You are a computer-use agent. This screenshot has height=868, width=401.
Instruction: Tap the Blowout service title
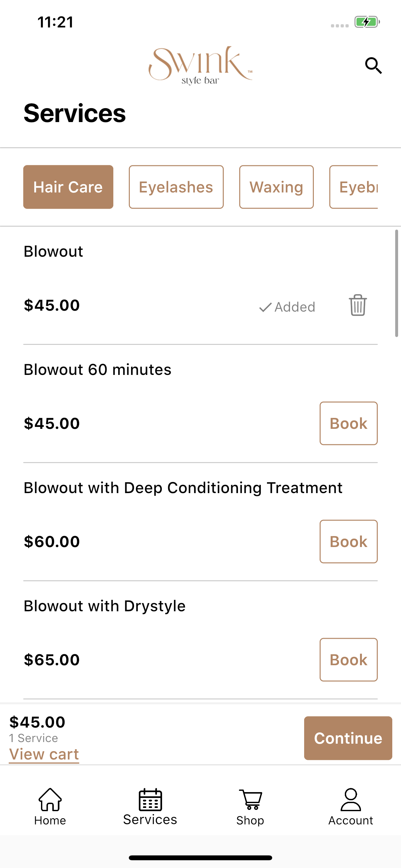53,251
